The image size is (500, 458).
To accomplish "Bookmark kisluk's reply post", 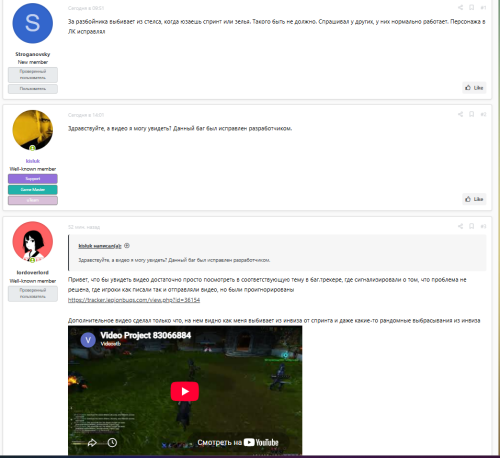I will [x=472, y=114].
